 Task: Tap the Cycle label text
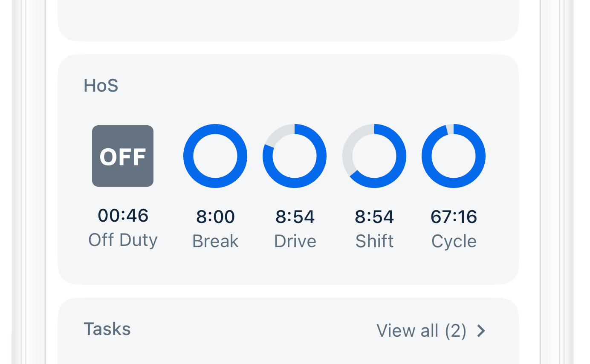[454, 241]
